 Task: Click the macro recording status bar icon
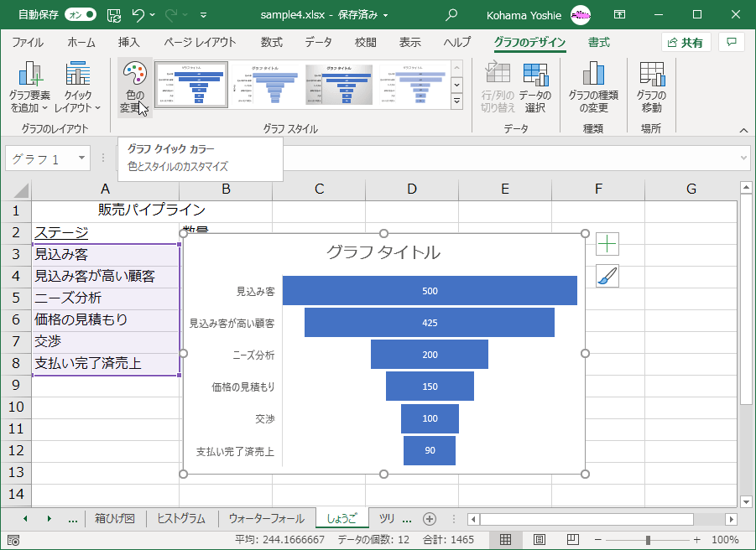click(13, 540)
